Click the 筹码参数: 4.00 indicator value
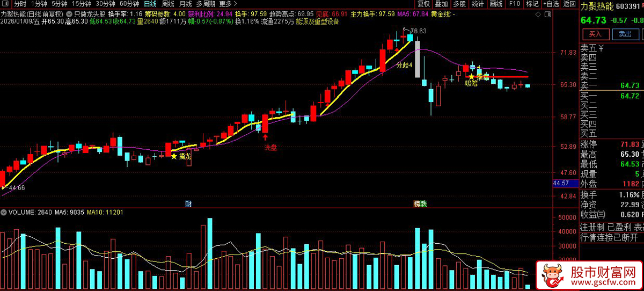Image resolution: width=644 pixels, height=291 pixels. pyautogui.click(x=165, y=13)
